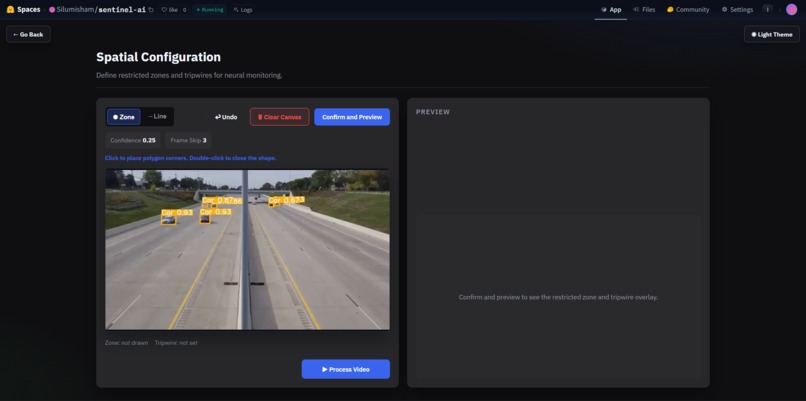Switch to the Community tab
This screenshot has width=806, height=401.
(688, 10)
